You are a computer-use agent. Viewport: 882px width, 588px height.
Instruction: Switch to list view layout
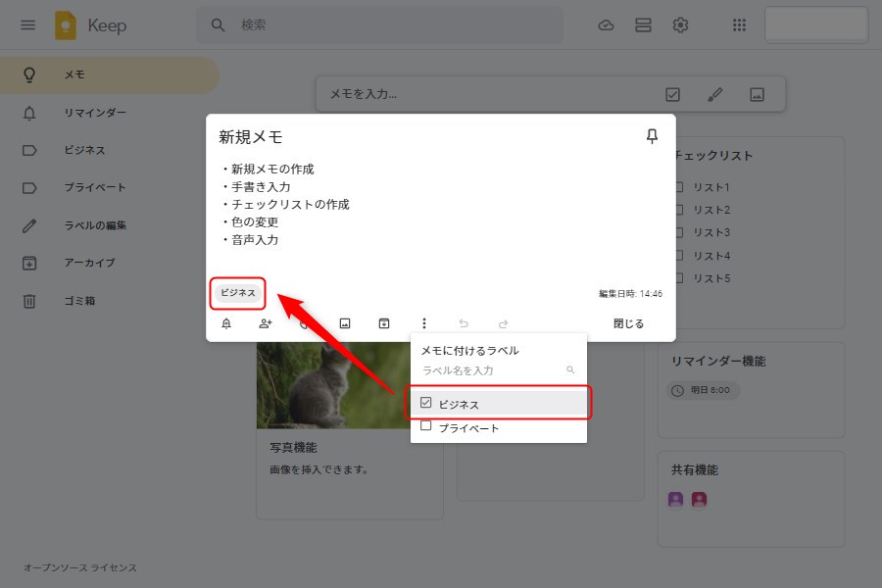tap(643, 25)
